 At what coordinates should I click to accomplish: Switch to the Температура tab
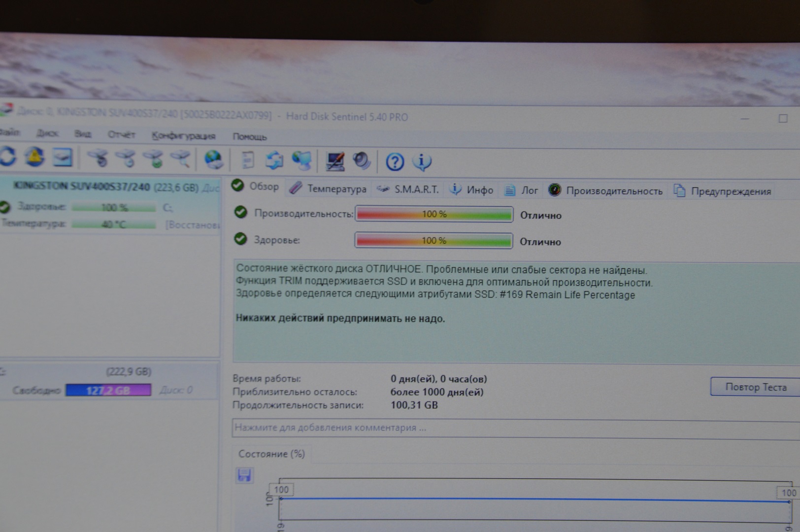329,189
